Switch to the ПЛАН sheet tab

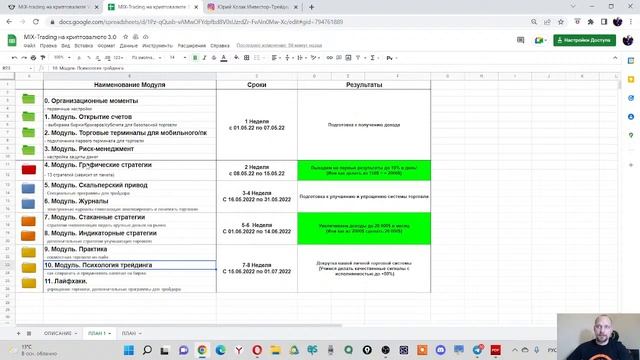point(131,333)
